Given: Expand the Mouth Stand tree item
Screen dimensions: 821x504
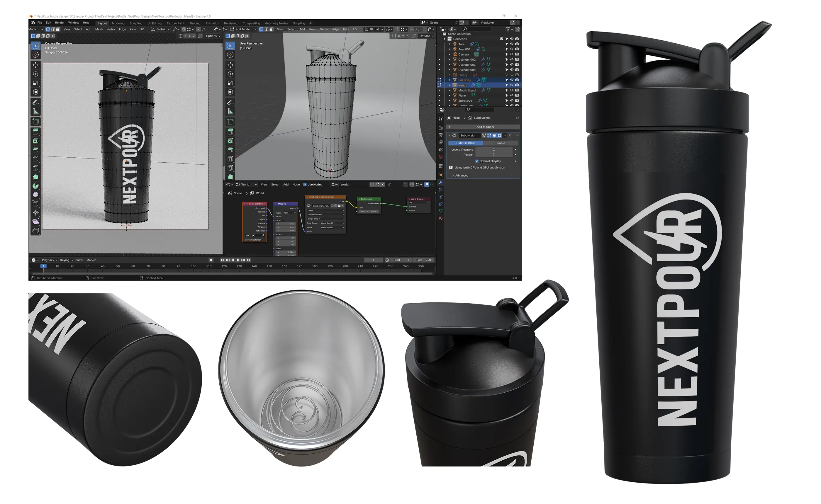Looking at the screenshot, I should [449, 90].
